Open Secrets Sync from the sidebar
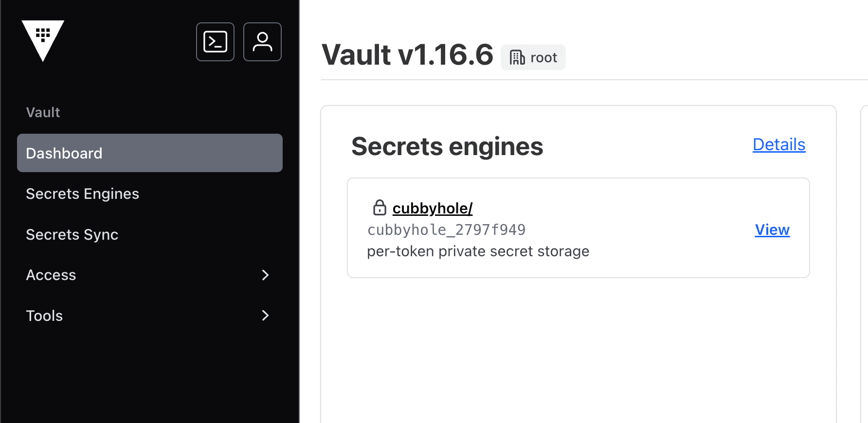868x423 pixels. 72,235
